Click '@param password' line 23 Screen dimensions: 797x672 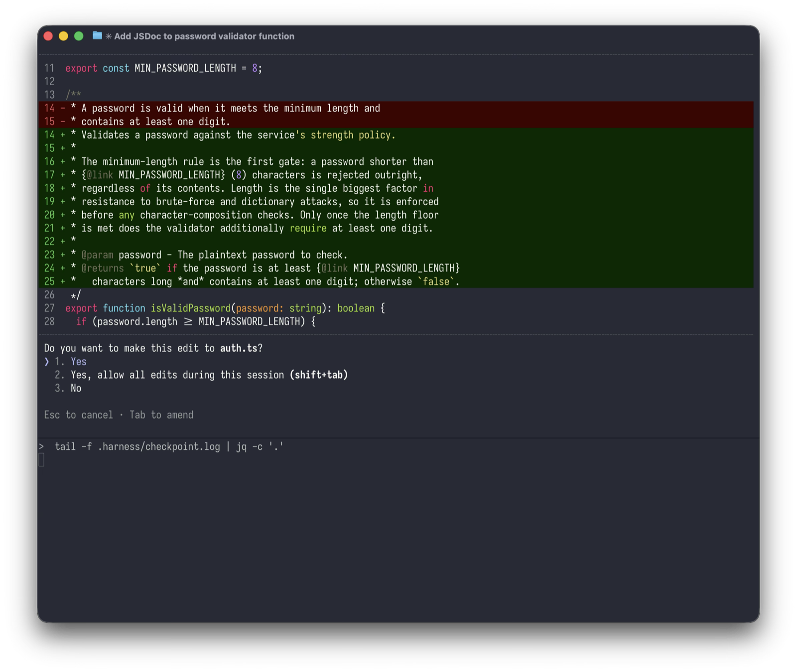pyautogui.click(x=396, y=255)
